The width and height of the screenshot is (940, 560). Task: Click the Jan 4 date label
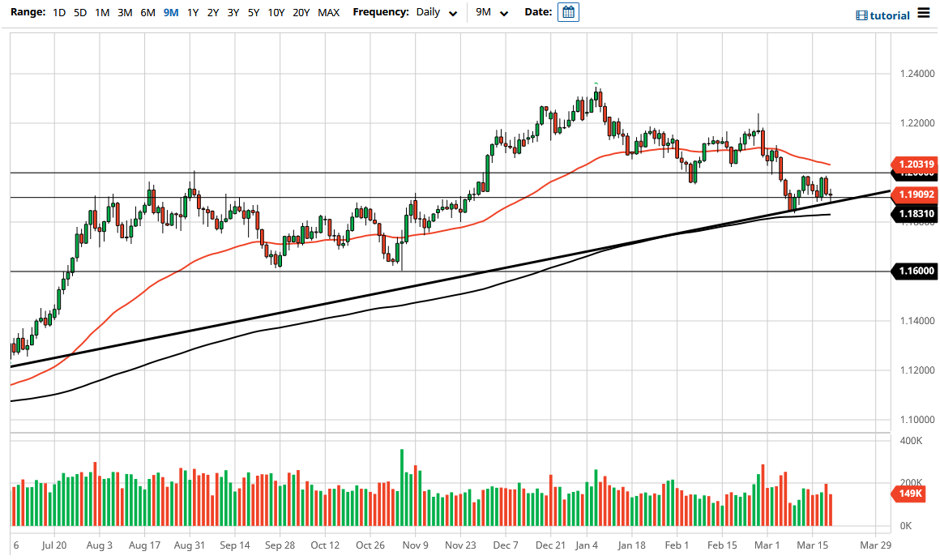coord(587,545)
